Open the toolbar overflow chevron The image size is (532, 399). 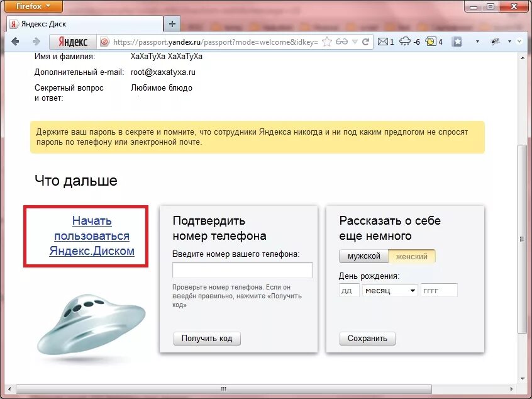click(519, 42)
